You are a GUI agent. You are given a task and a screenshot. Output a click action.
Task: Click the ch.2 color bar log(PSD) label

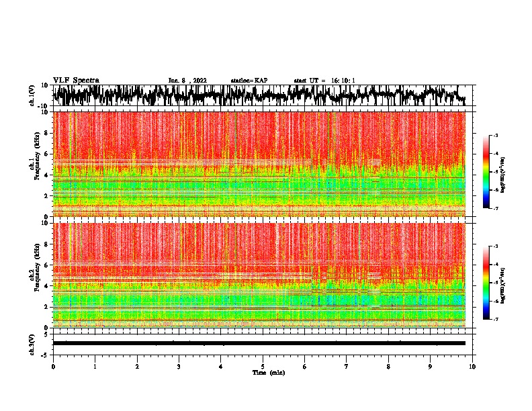pos(502,285)
